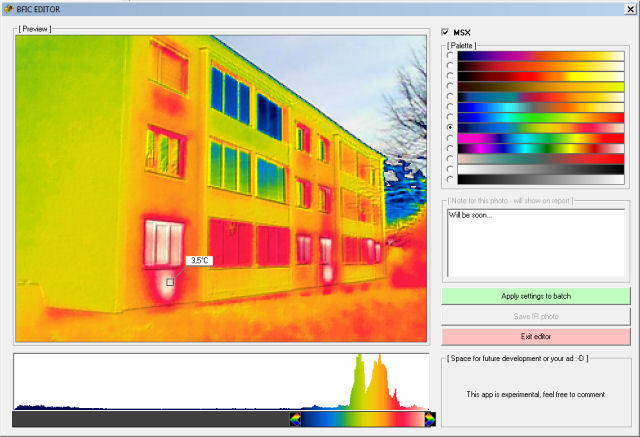Viewport: 640px width, 437px height.
Task: Choose the black-red-yellow-white palette radio button
Action: (450, 76)
